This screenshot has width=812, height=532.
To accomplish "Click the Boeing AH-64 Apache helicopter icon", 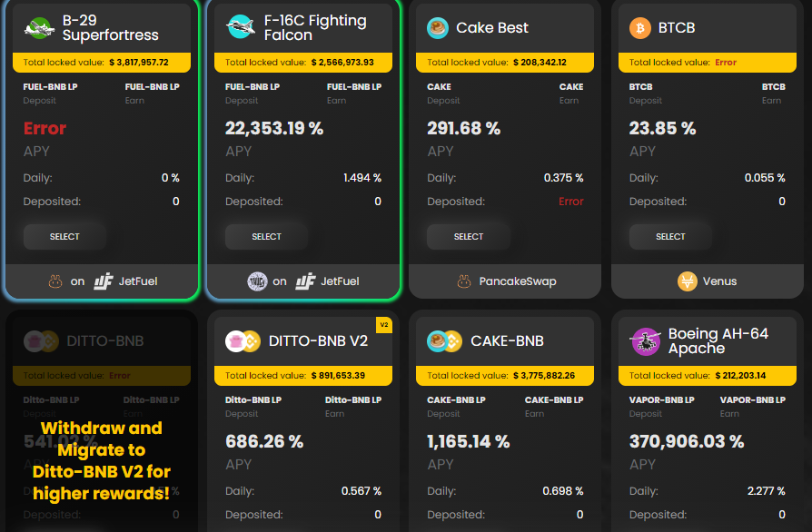I will pos(646,341).
